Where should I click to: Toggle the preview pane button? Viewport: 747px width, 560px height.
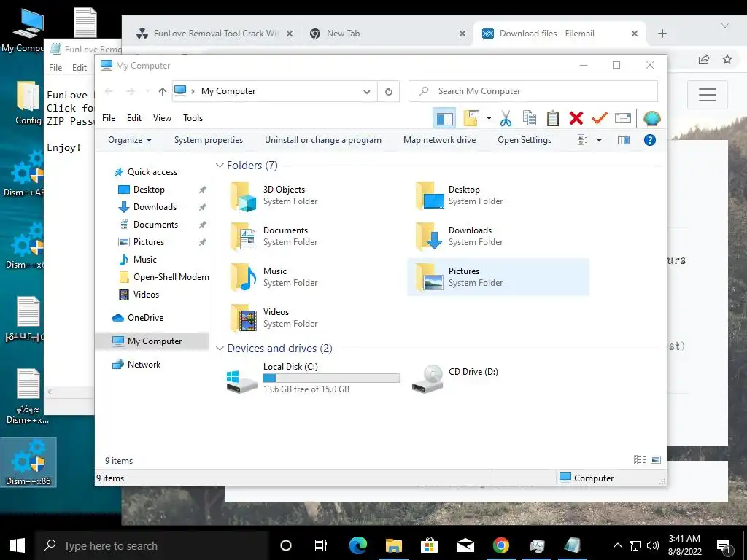[x=624, y=140]
